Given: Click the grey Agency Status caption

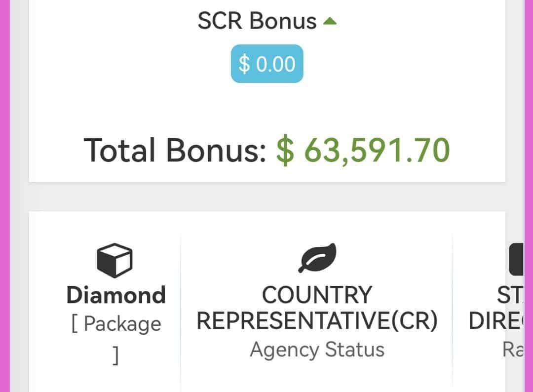Looking at the screenshot, I should (x=317, y=350).
